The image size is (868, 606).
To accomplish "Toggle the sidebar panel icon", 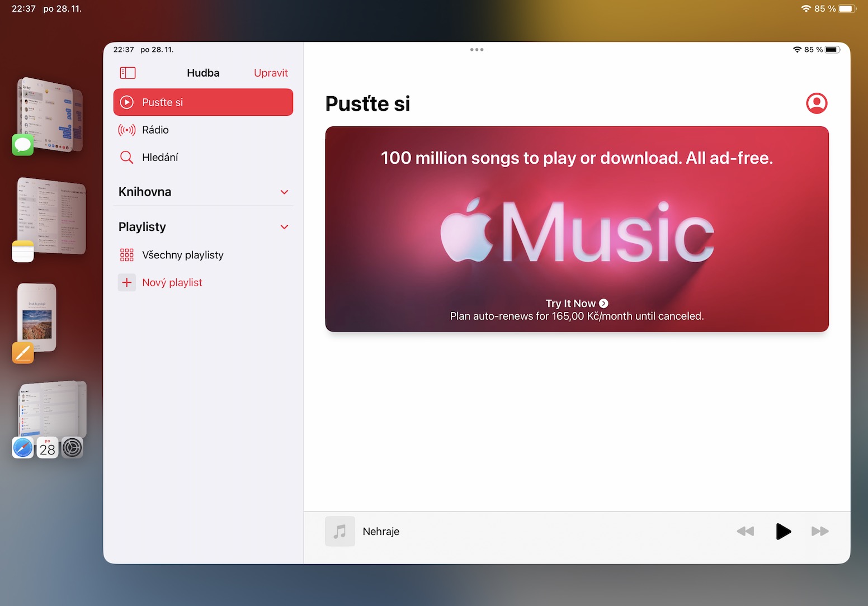I will (128, 73).
